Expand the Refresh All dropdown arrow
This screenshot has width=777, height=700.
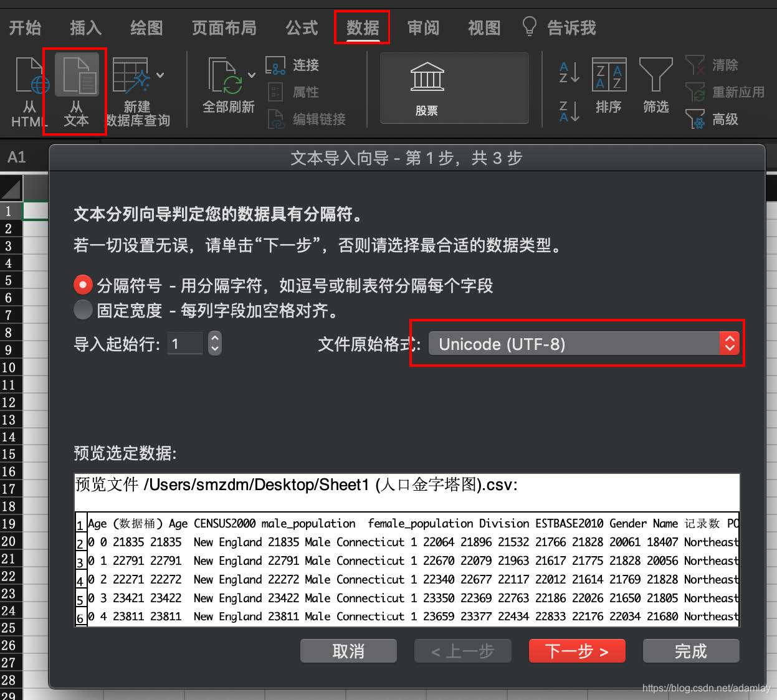pos(252,75)
